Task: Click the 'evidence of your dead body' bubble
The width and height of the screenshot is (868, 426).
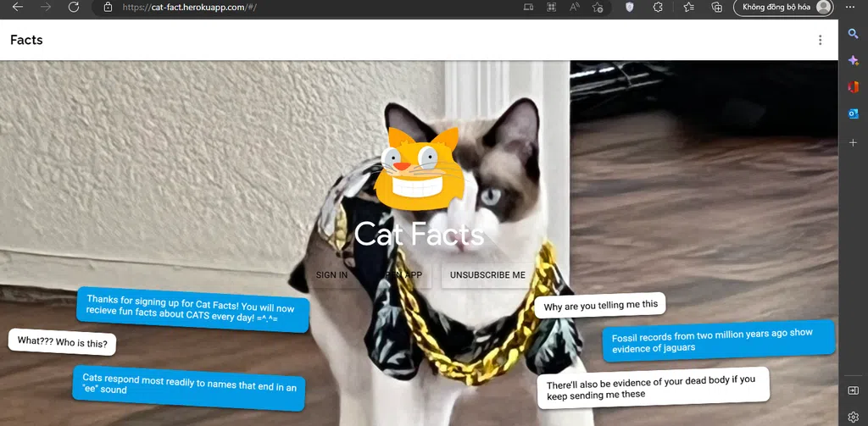Action: coord(654,388)
